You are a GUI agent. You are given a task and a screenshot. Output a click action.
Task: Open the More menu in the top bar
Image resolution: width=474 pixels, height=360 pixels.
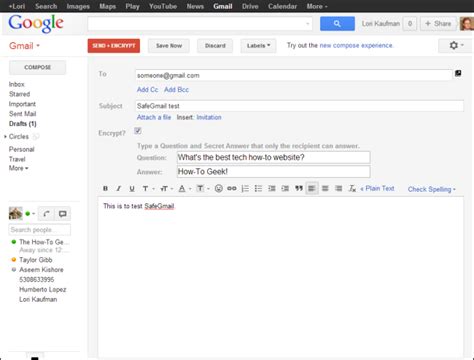[x=317, y=6]
